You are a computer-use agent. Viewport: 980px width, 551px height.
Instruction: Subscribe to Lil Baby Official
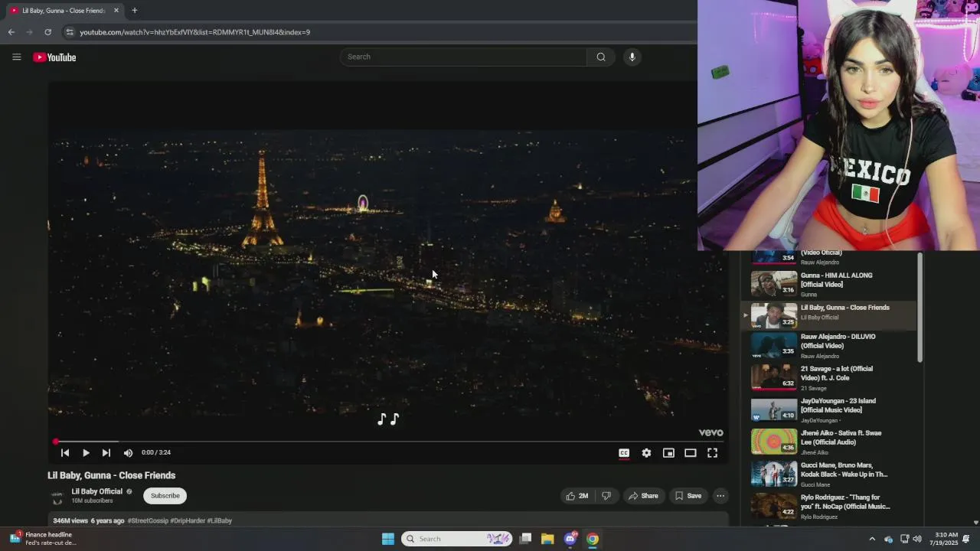pos(165,496)
